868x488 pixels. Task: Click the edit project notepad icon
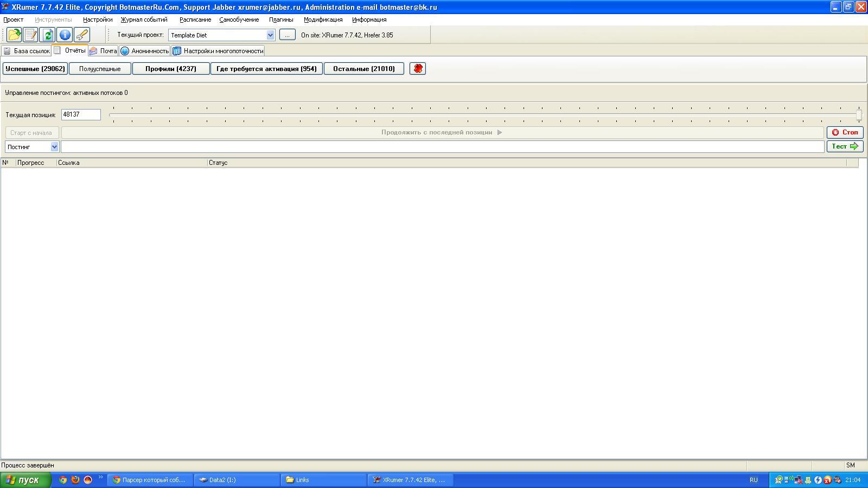(31, 35)
